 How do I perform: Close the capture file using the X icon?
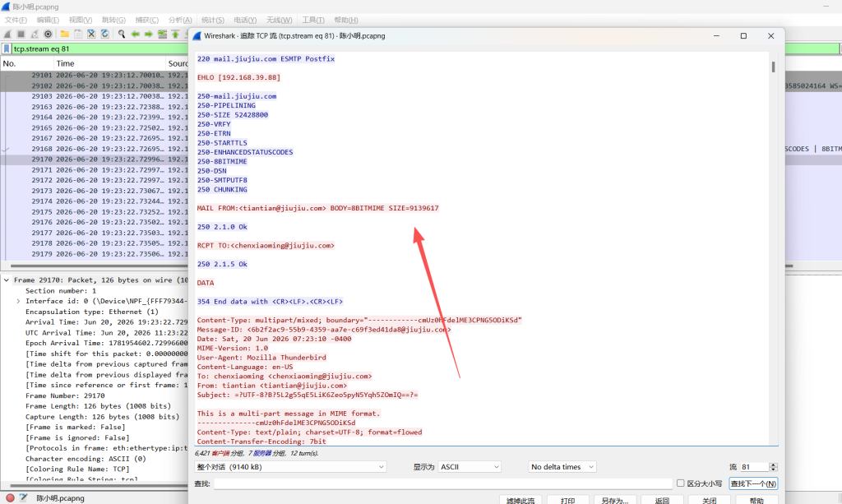tap(91, 34)
